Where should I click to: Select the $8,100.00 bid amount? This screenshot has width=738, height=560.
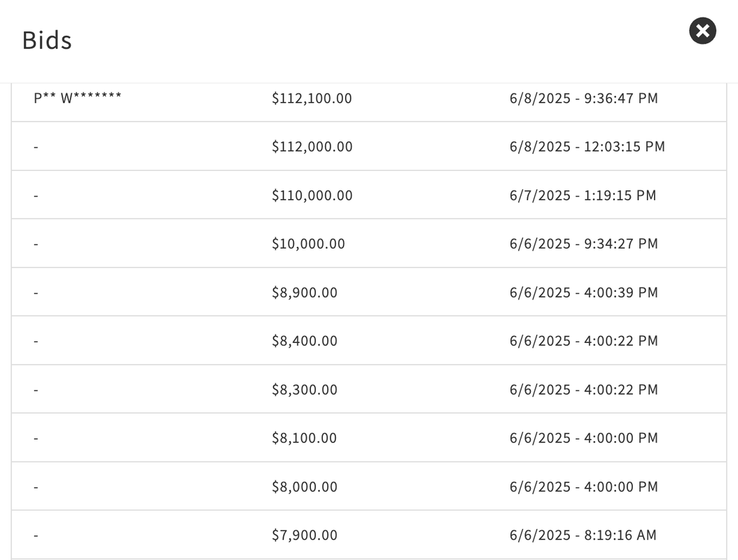click(x=305, y=438)
